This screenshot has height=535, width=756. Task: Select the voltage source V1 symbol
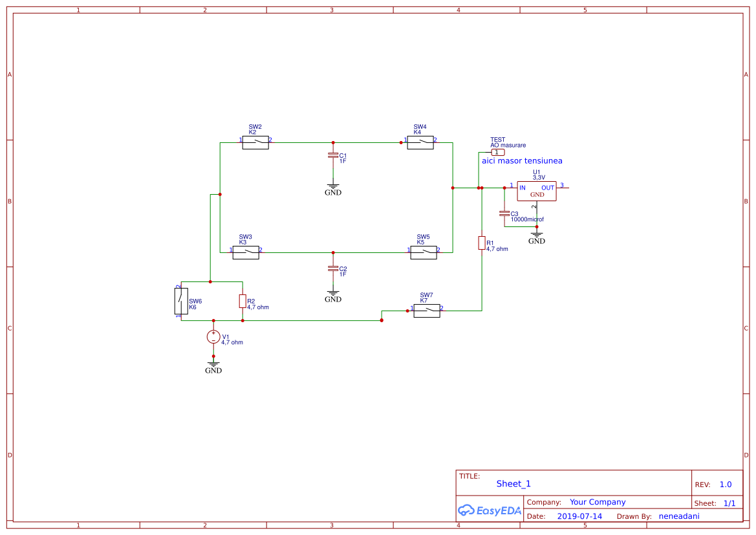coord(213,336)
